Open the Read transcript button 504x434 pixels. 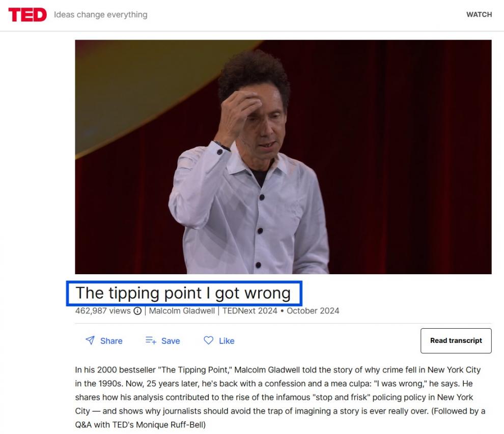[x=456, y=340]
